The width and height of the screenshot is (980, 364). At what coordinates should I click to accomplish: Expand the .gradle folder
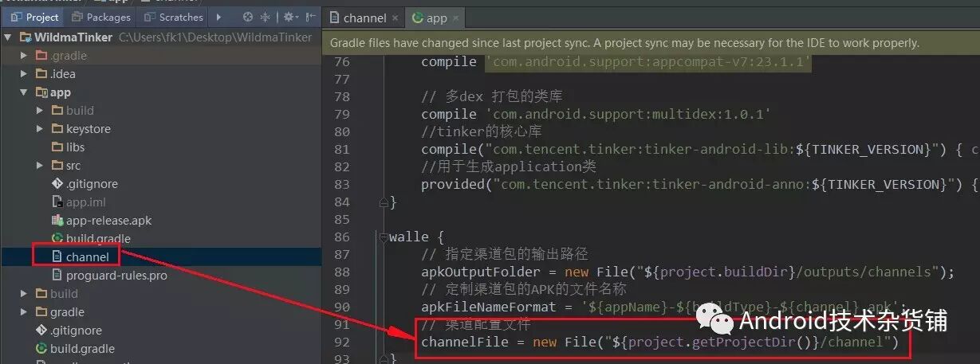(24, 56)
